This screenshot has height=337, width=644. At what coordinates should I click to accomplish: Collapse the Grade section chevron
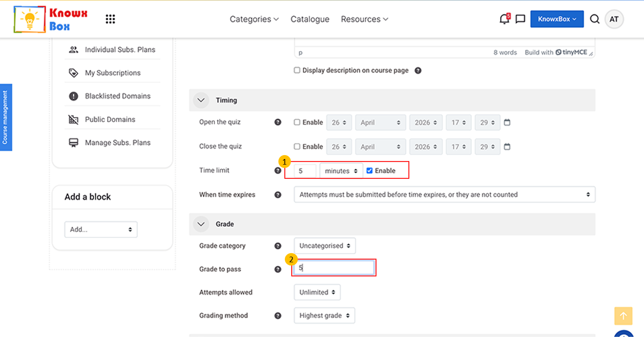coord(201,224)
